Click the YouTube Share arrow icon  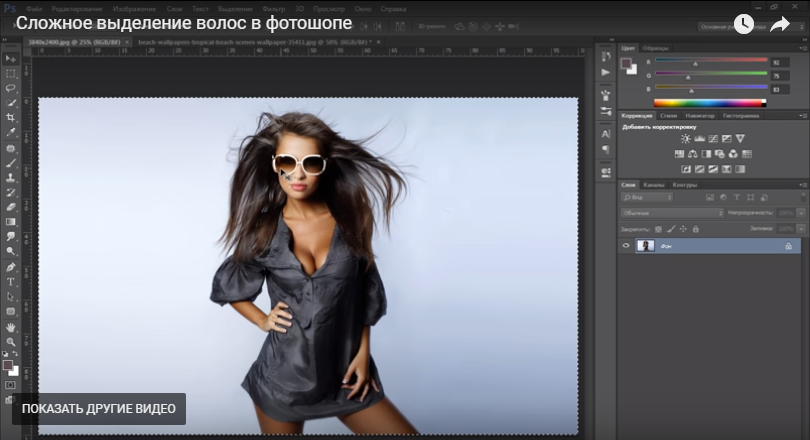click(779, 25)
